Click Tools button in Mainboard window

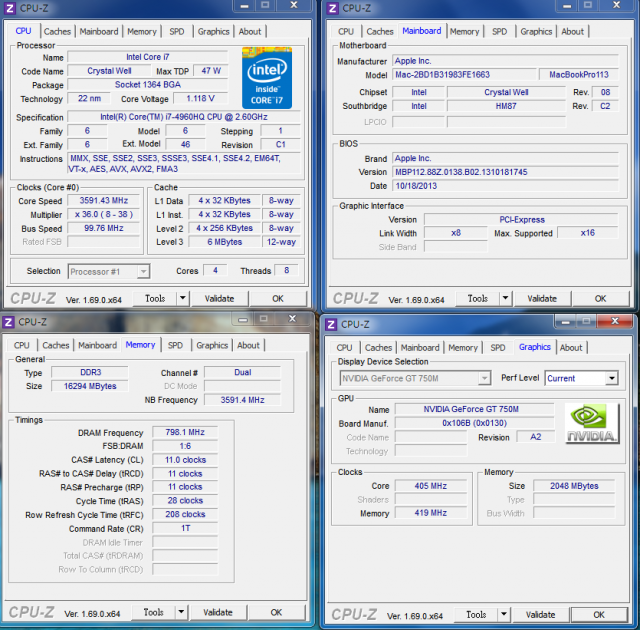click(x=478, y=299)
